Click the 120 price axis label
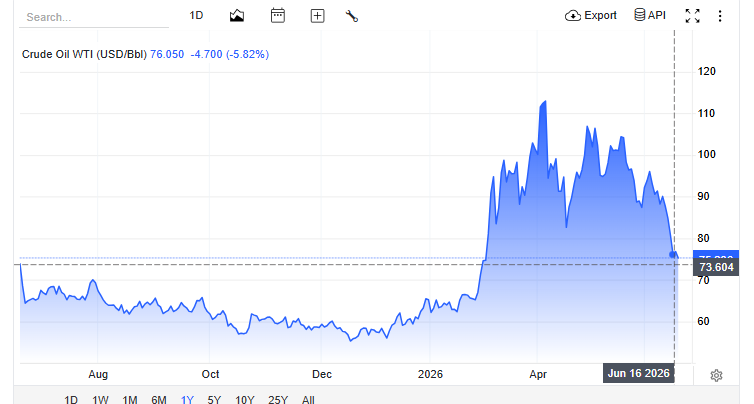This screenshot has width=754, height=404. (x=706, y=72)
